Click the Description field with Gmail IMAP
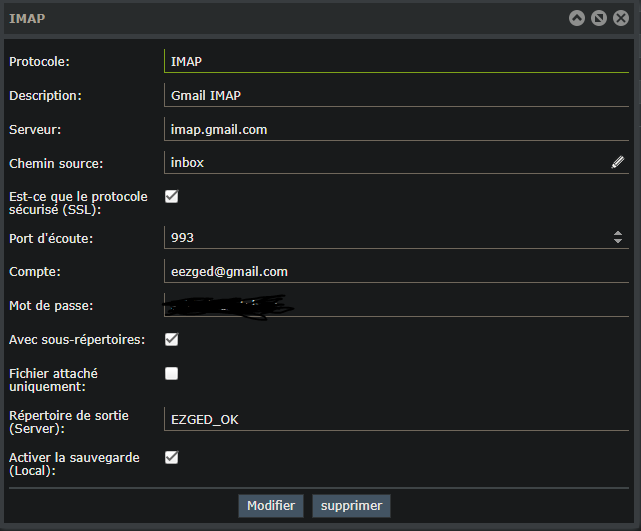Screen dimensions: 641x531 (395, 95)
